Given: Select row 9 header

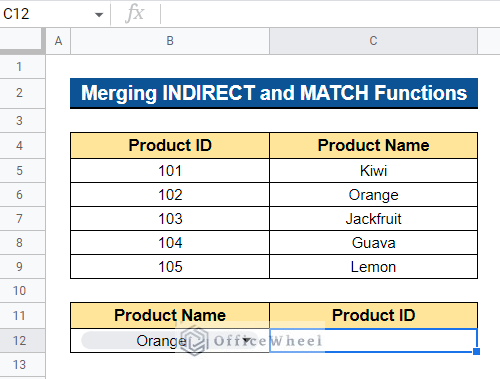Looking at the screenshot, I should 22,266.
